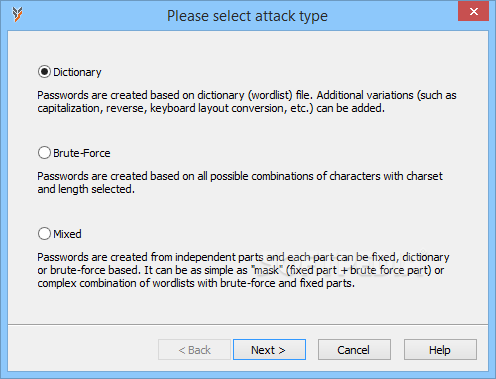Click the "Please select attack type" title bar
The height and width of the screenshot is (379, 496).
click(x=247, y=16)
